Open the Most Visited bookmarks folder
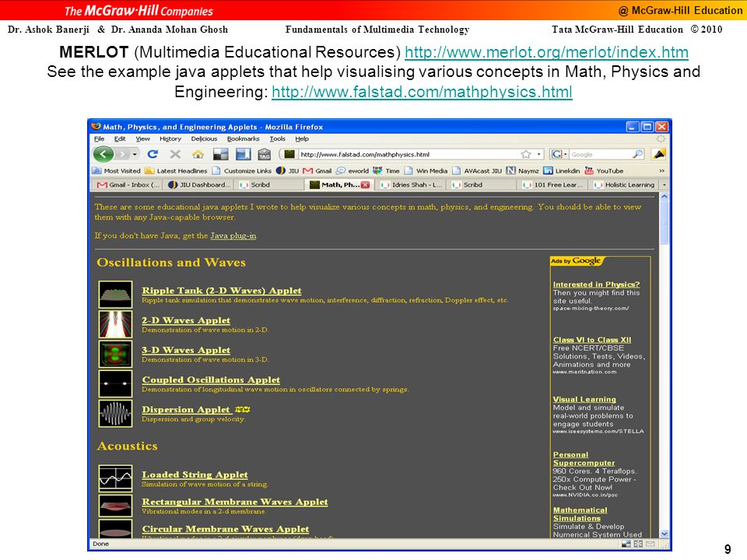Image resolution: width=747 pixels, height=560 pixels. pyautogui.click(x=117, y=170)
